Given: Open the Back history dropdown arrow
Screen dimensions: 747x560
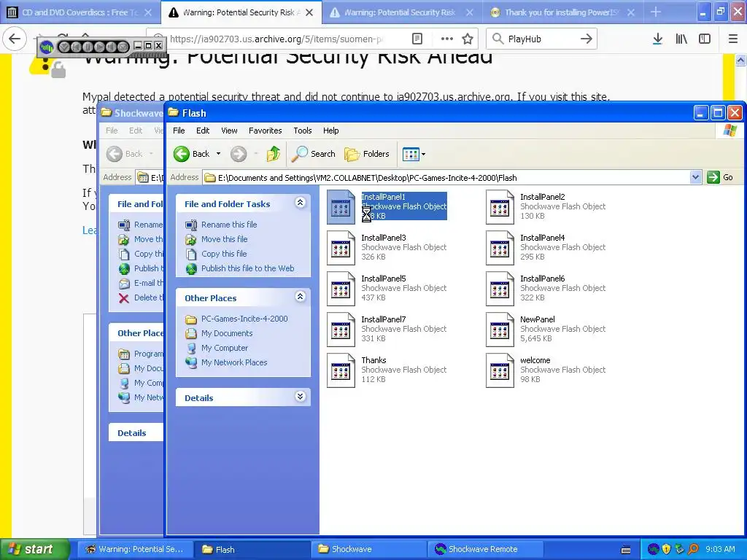Looking at the screenshot, I should click(219, 154).
